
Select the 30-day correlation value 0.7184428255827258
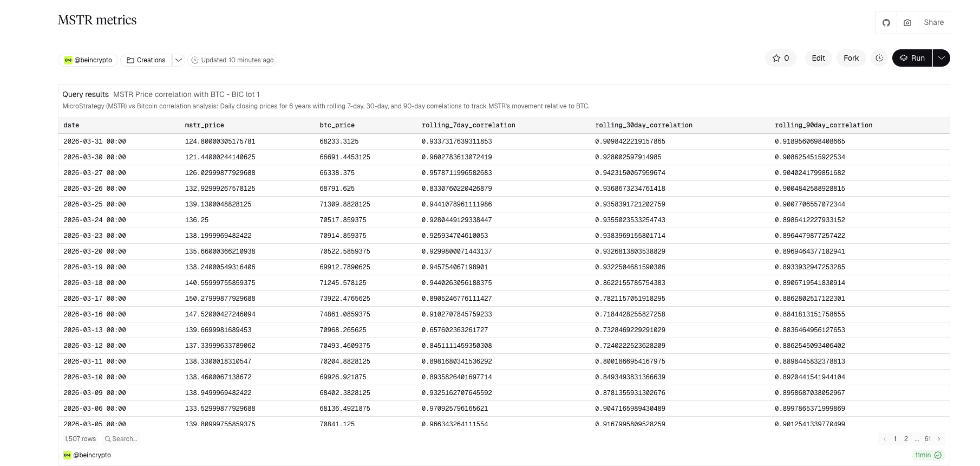click(x=630, y=314)
